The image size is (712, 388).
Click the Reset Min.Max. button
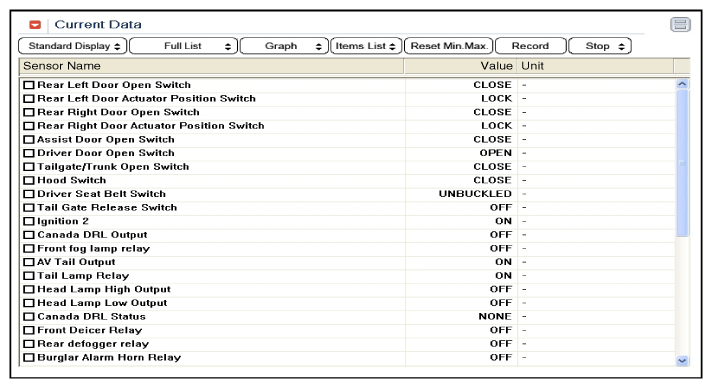click(449, 46)
